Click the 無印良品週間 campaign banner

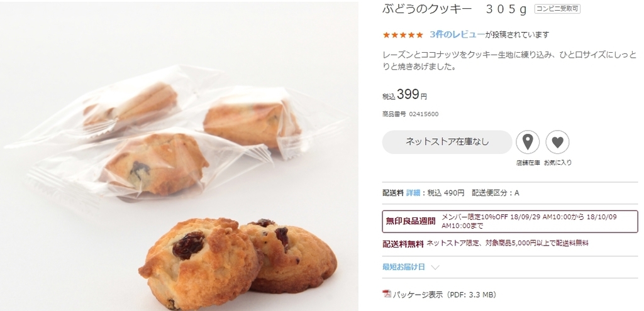(509, 222)
